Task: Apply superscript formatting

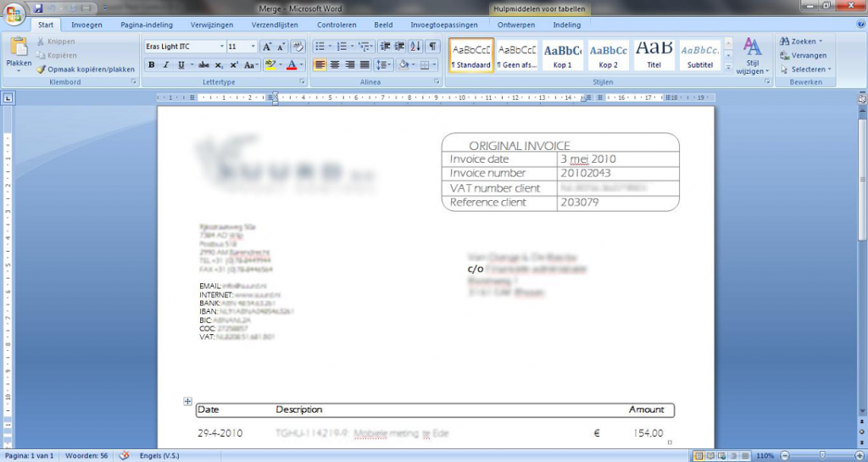Action: [234, 64]
